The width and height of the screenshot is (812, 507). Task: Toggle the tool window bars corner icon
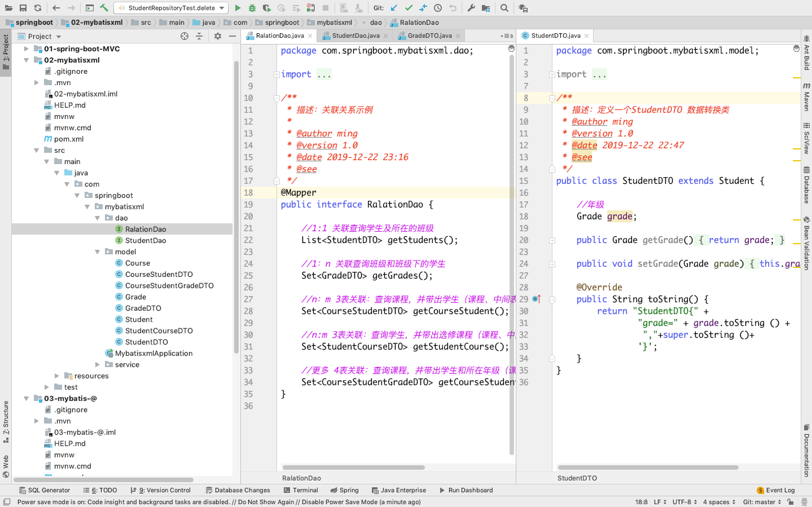(x=6, y=502)
